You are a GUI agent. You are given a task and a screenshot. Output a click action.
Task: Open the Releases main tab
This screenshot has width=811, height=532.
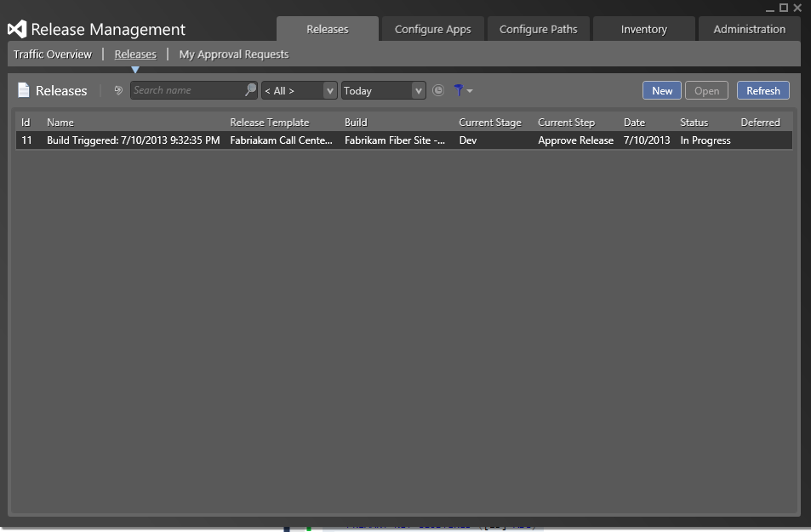(x=328, y=29)
